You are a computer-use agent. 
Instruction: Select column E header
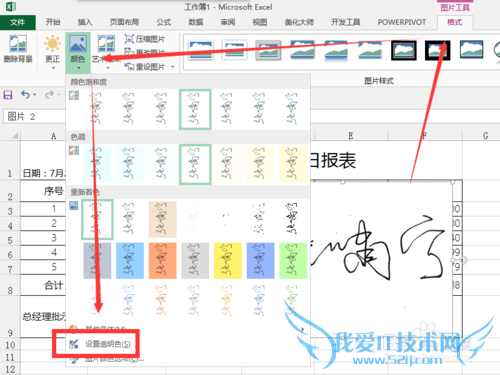(x=350, y=136)
